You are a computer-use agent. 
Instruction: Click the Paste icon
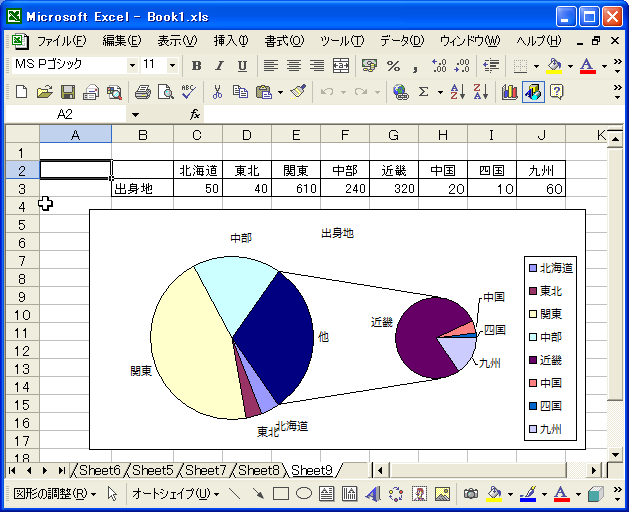264,92
